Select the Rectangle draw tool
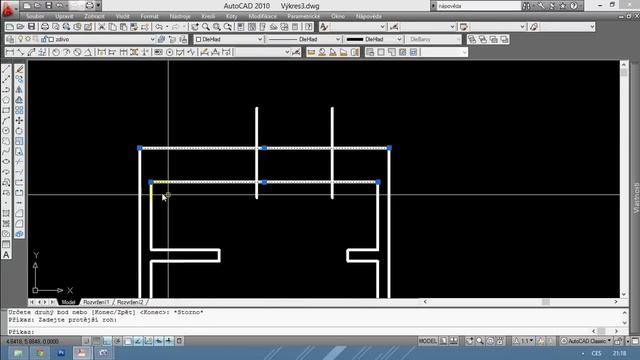This screenshot has width=640, height=360. 6,110
